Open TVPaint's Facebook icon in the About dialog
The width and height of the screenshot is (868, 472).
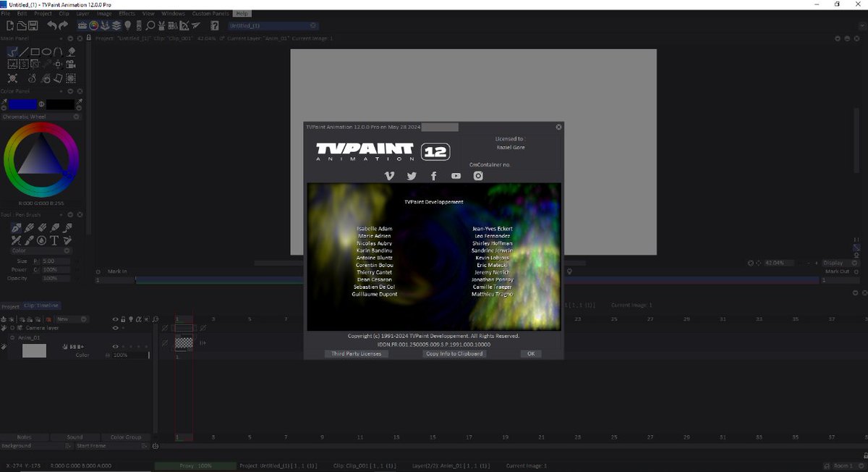pyautogui.click(x=433, y=176)
